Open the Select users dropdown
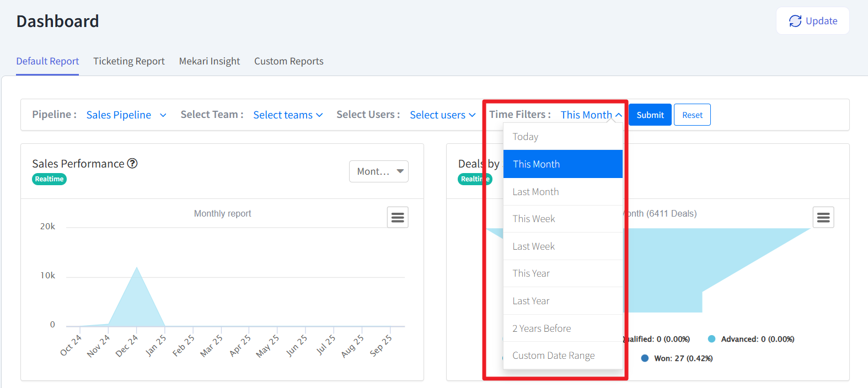868x388 pixels. coord(442,115)
